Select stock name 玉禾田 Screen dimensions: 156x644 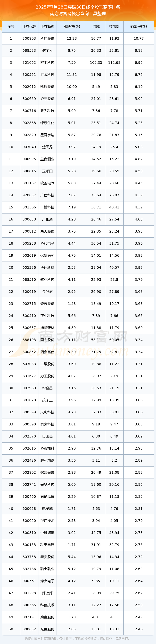tap(47, 171)
